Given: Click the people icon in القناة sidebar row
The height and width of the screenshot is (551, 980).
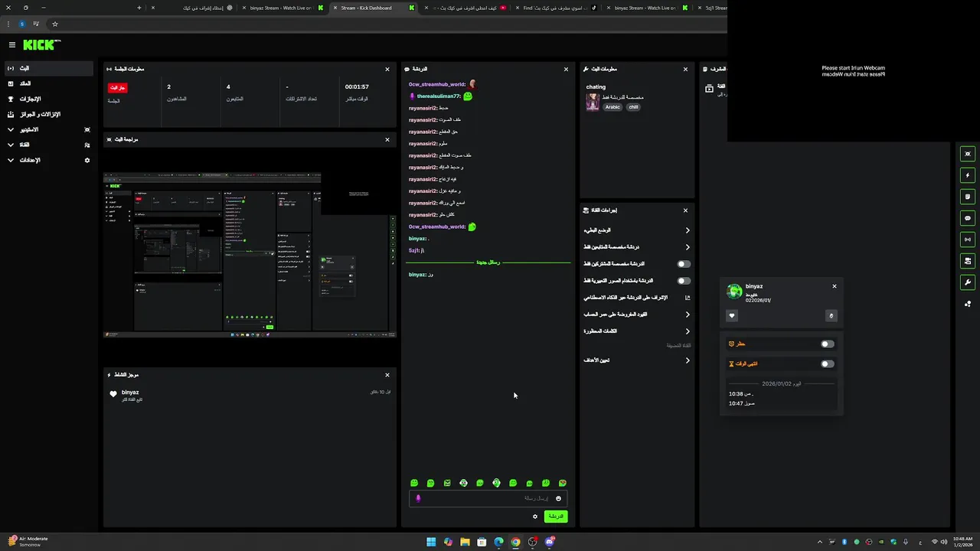Looking at the screenshot, I should (x=87, y=145).
